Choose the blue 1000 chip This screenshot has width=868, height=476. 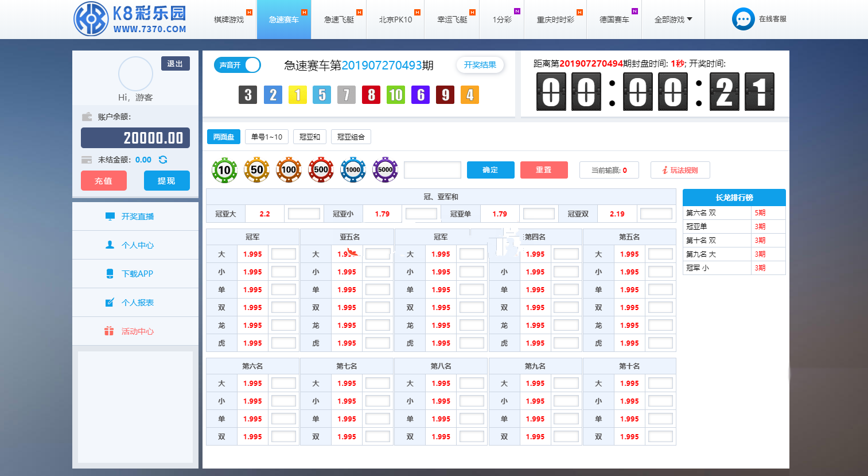click(353, 170)
